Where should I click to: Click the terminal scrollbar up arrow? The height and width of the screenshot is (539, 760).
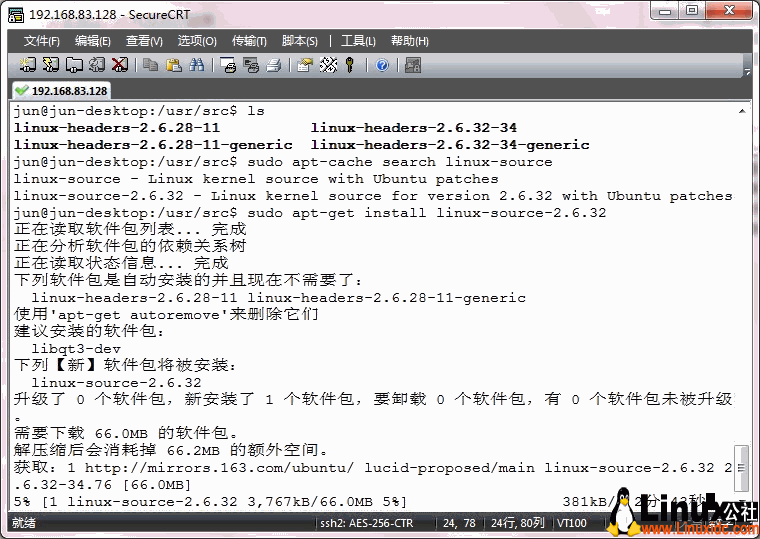[740, 110]
